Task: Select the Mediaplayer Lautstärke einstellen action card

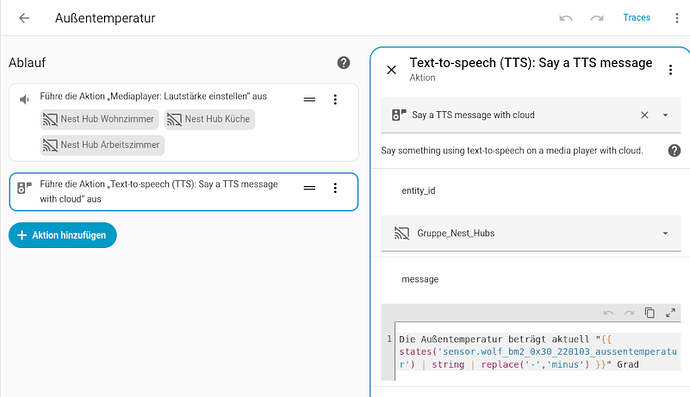Action: click(x=184, y=122)
